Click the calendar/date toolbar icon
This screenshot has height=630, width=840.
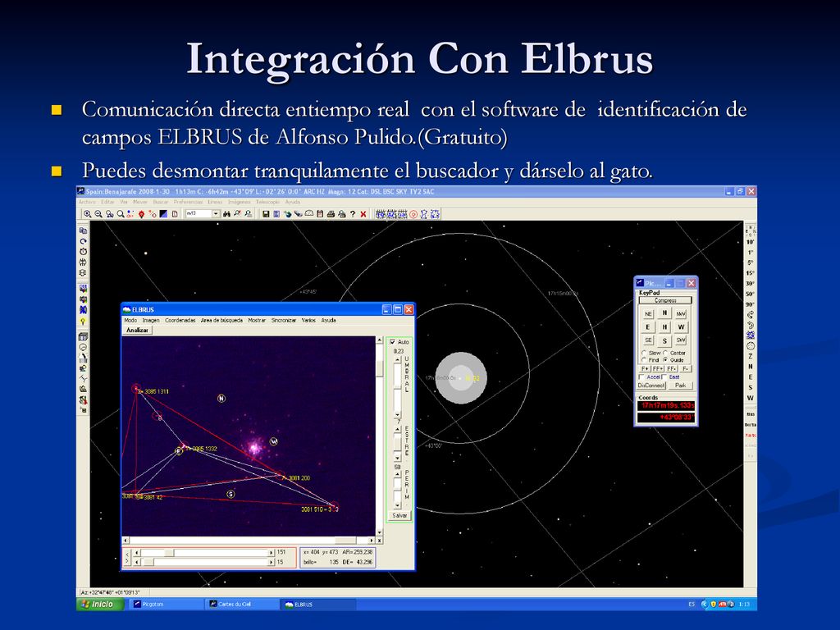pos(319,214)
